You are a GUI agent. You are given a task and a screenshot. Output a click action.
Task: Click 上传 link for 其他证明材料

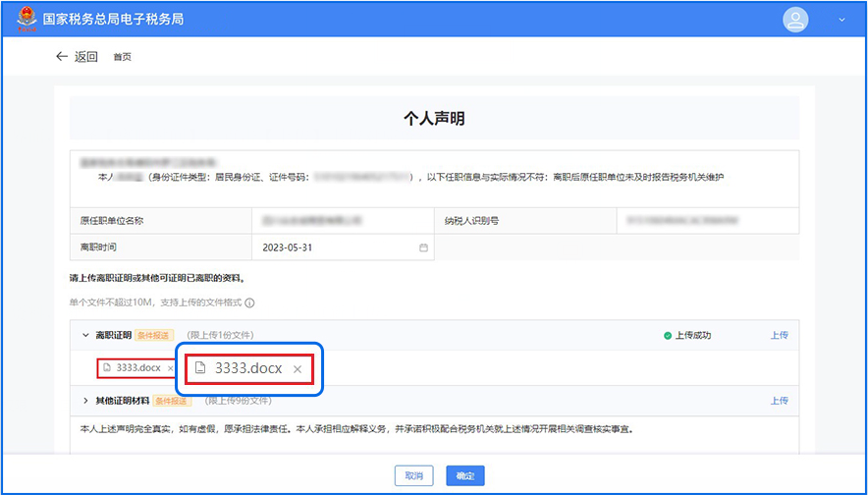coord(779,401)
